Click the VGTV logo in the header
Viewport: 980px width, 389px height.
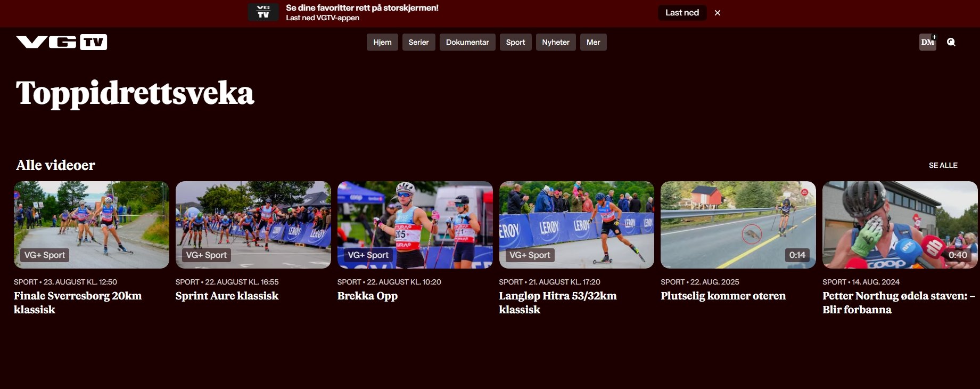tap(62, 42)
